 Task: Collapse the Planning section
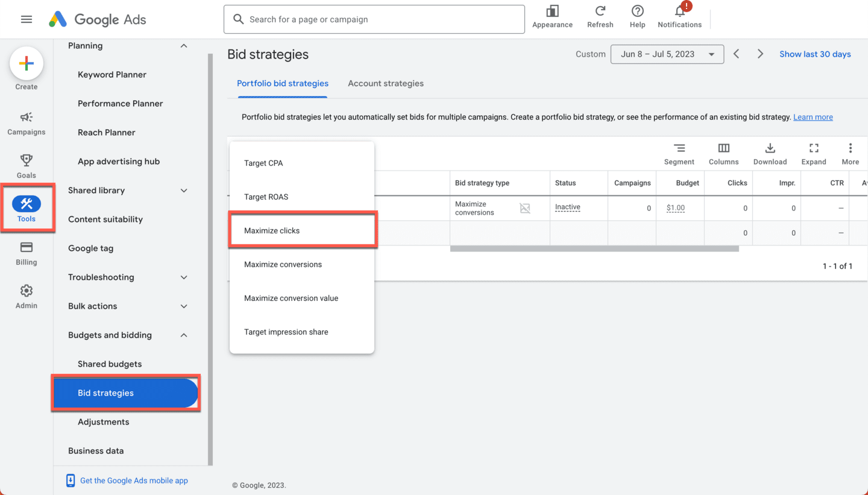pyautogui.click(x=184, y=46)
